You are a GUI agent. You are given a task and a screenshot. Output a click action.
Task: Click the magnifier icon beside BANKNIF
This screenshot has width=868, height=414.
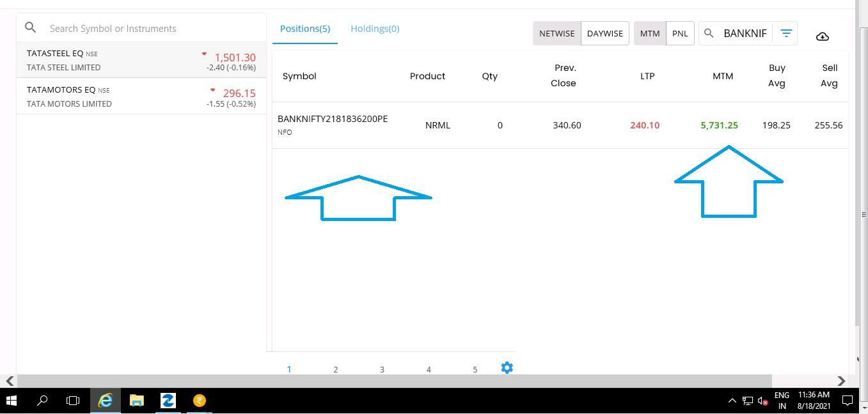(x=709, y=33)
